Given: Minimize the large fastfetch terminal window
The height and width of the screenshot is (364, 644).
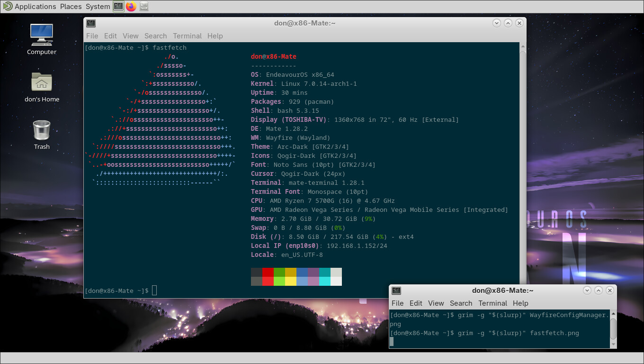Looking at the screenshot, I should (x=497, y=23).
